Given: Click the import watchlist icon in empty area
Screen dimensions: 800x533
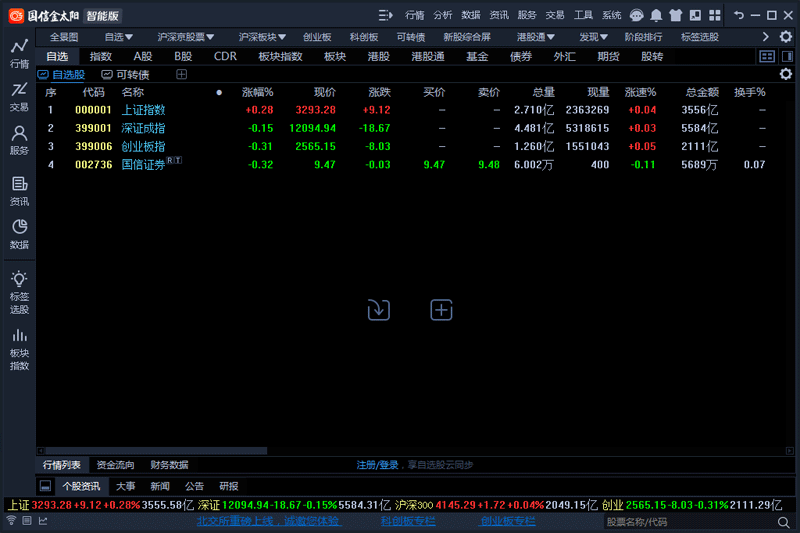Looking at the screenshot, I should pyautogui.click(x=378, y=310).
